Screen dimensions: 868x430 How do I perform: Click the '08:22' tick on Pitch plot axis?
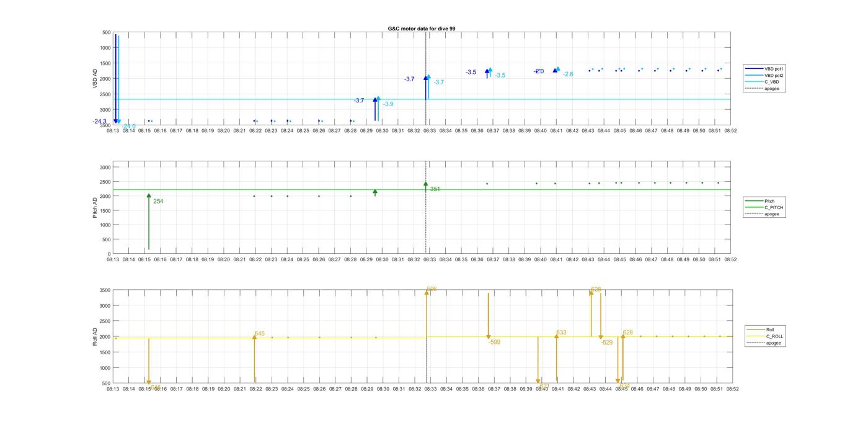255,260
